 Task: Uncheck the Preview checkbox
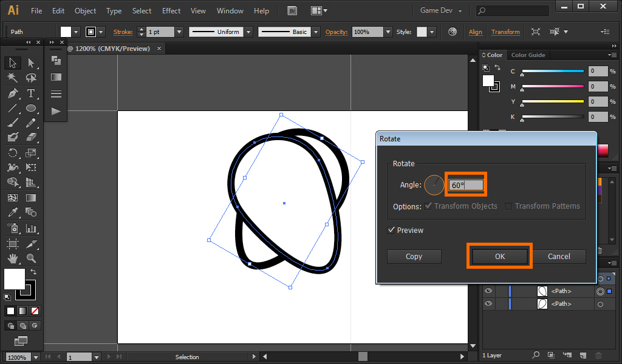(x=392, y=231)
